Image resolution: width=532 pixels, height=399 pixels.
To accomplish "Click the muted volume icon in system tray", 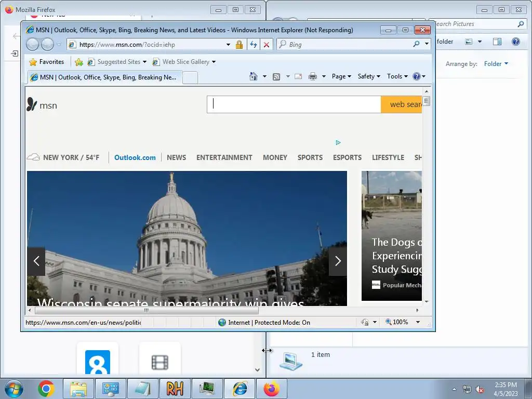I will coord(480,390).
